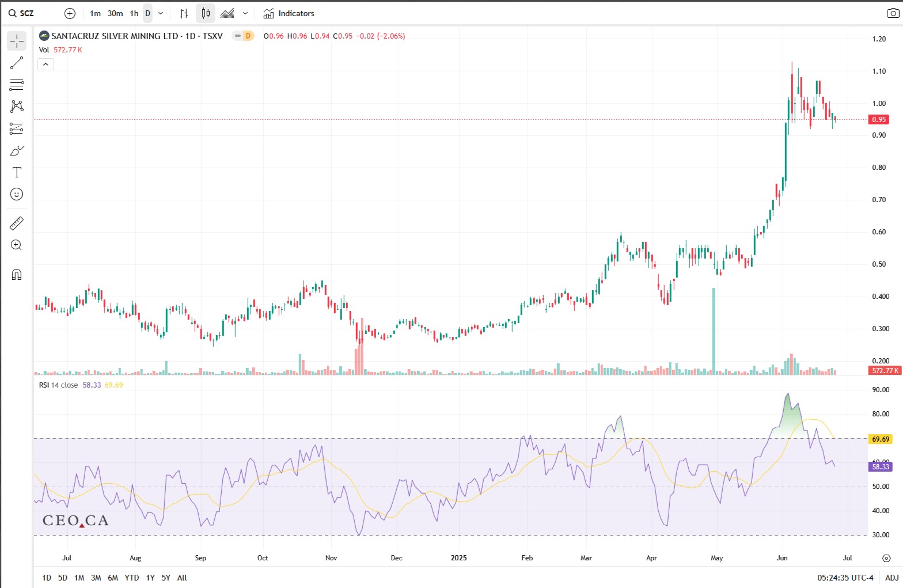Switch to the 1h timeframe
The image size is (903, 588).
point(134,13)
